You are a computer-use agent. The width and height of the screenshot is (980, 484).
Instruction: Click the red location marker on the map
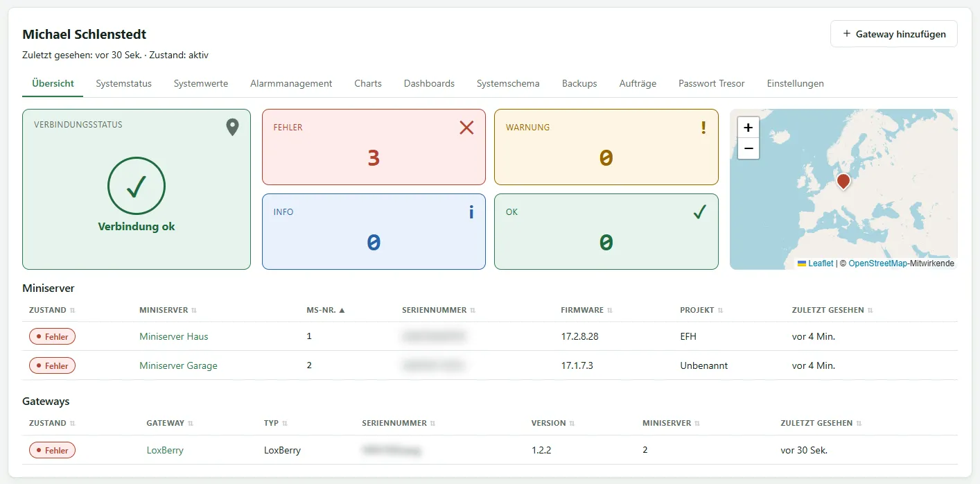(843, 182)
